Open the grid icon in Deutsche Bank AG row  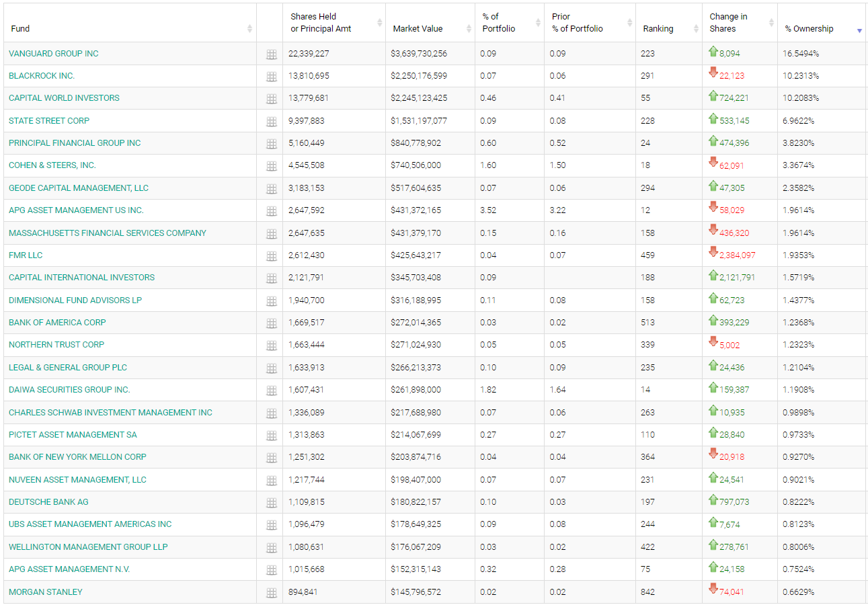tap(272, 503)
